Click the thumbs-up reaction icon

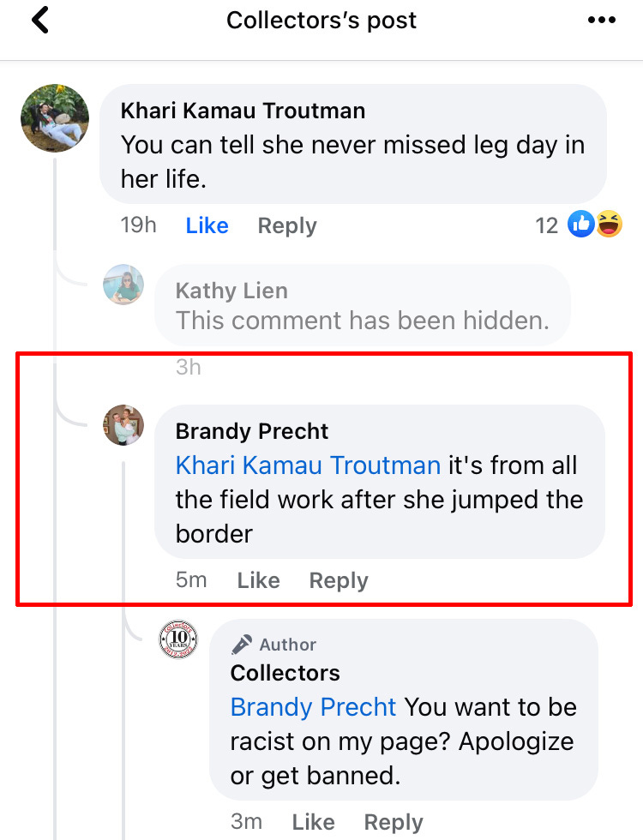(581, 224)
